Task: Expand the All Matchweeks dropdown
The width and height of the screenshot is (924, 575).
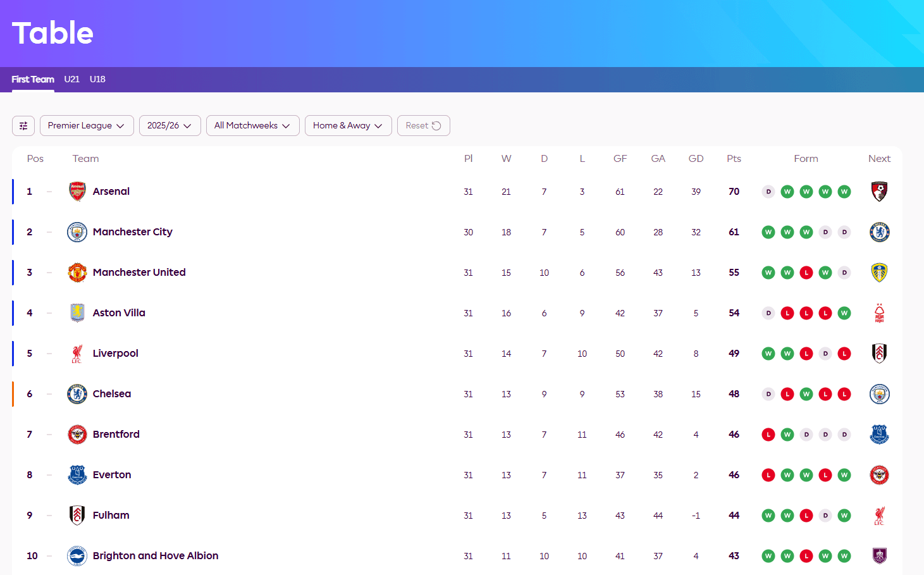Action: 252,125
